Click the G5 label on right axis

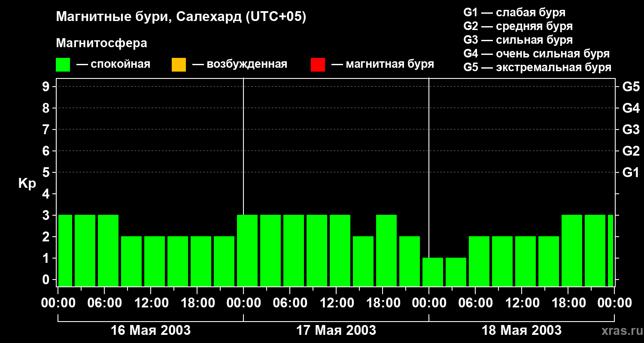tap(631, 87)
